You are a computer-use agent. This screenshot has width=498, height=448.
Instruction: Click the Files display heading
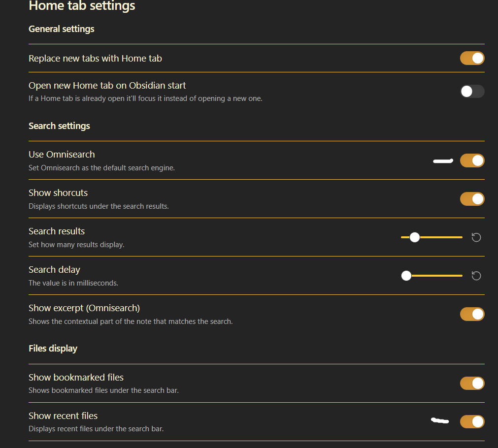click(x=53, y=349)
